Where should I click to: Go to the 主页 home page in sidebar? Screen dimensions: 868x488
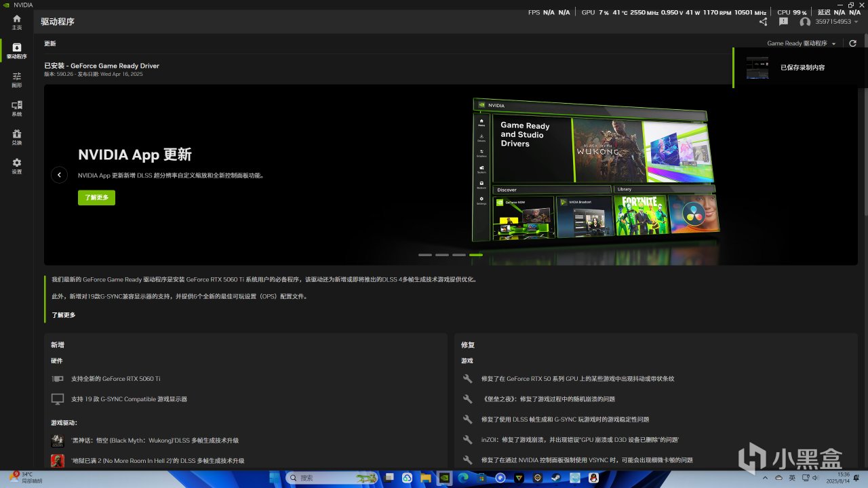pos(16,22)
